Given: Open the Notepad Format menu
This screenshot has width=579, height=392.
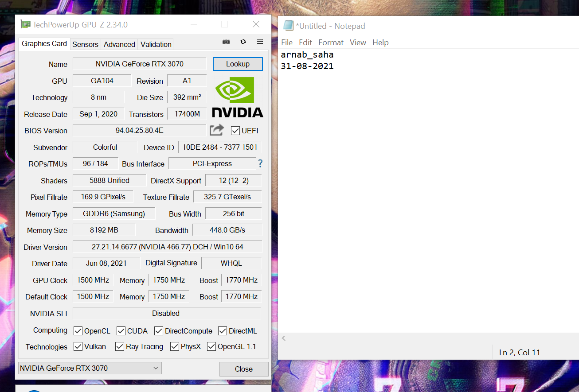Looking at the screenshot, I should coord(331,43).
